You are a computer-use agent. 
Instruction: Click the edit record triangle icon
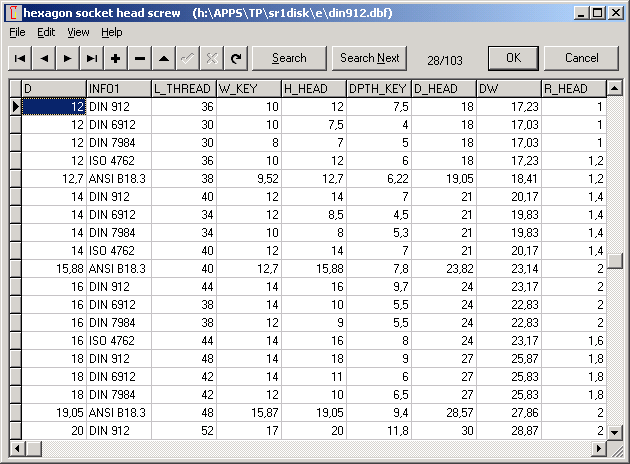pyautogui.click(x=164, y=58)
